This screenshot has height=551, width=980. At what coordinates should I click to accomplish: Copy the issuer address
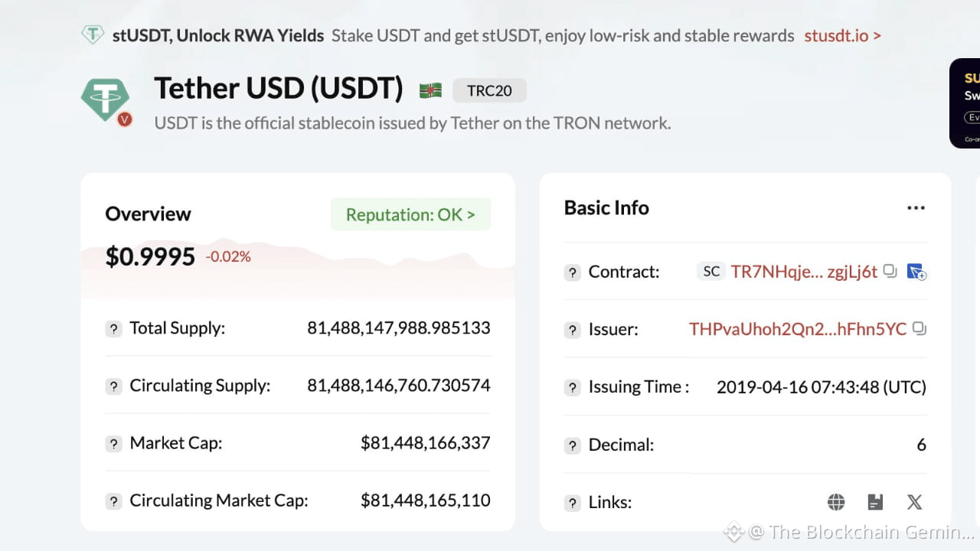[x=920, y=329]
